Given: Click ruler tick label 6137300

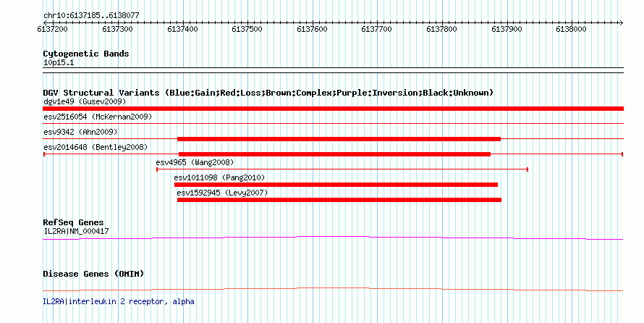Looking at the screenshot, I should (117, 29).
